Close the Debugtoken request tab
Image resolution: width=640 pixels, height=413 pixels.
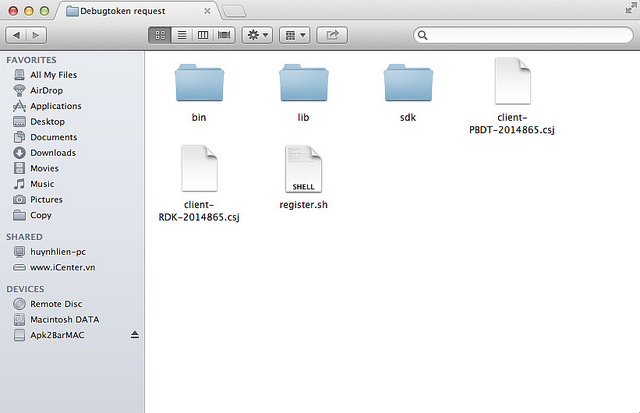[x=207, y=11]
